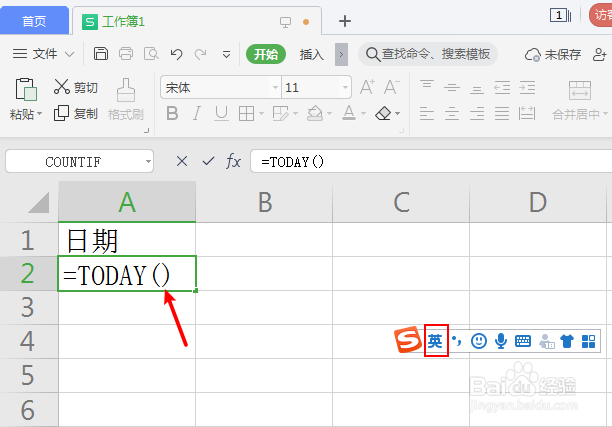This screenshot has height=427, width=612.
Task: Switch to the 插入 ribbon tab
Action: pos(311,54)
